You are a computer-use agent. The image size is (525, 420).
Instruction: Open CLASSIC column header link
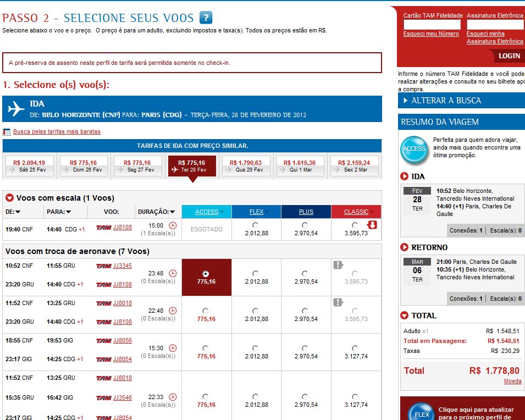pos(356,212)
